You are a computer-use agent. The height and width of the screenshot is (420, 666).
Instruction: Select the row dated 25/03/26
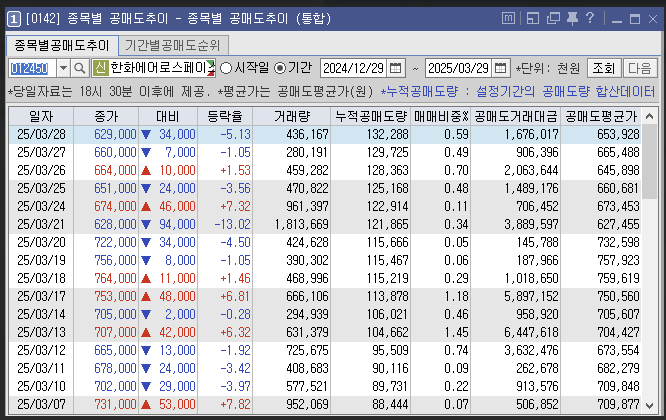click(325, 170)
